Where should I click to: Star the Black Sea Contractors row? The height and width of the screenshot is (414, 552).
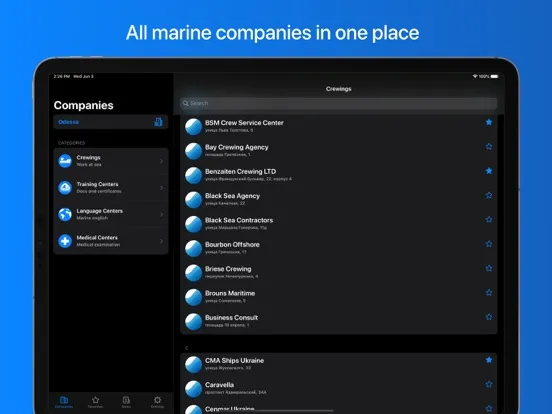click(x=489, y=219)
